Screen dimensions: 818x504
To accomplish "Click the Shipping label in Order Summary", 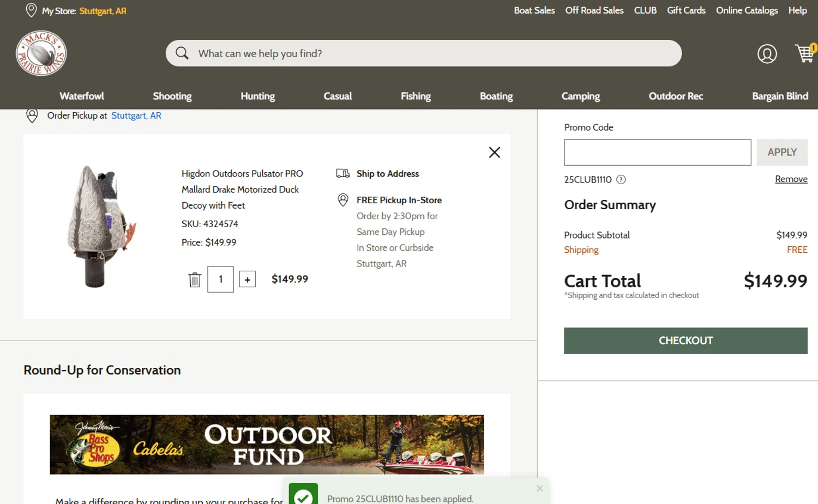I will [x=581, y=250].
